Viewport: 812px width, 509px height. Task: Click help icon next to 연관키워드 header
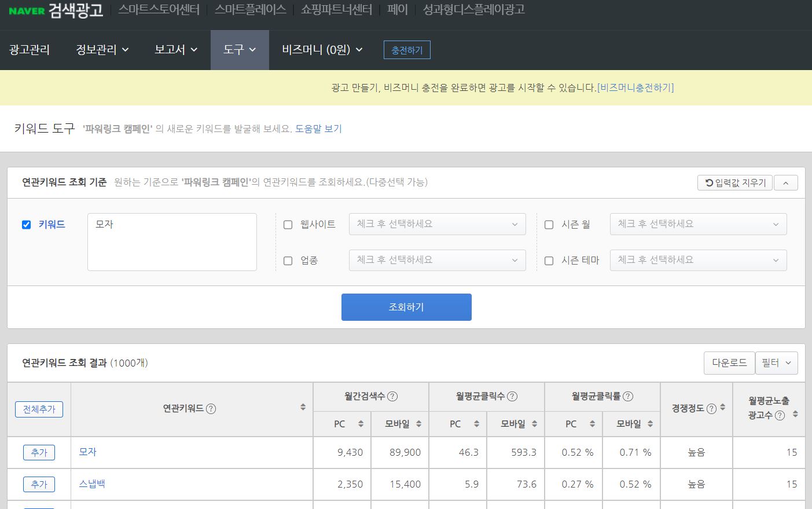coord(211,409)
